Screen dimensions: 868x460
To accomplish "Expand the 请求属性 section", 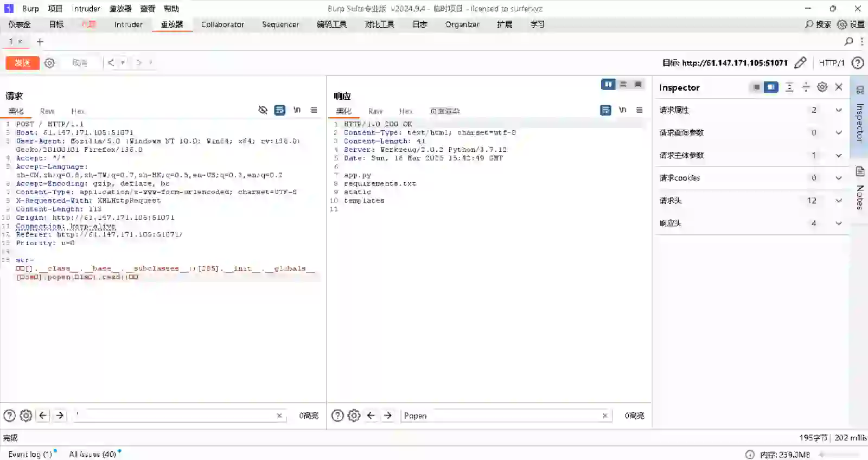I will coord(838,110).
